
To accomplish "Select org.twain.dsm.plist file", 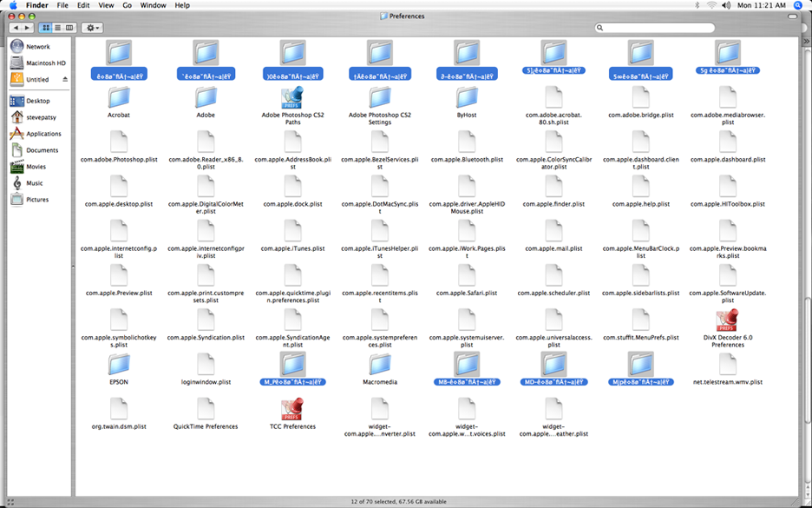I will (119, 410).
